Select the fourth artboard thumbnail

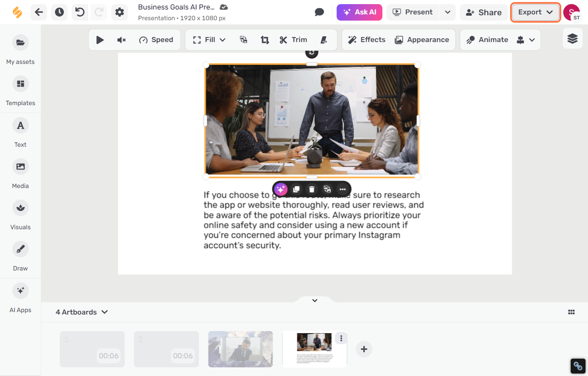point(314,349)
